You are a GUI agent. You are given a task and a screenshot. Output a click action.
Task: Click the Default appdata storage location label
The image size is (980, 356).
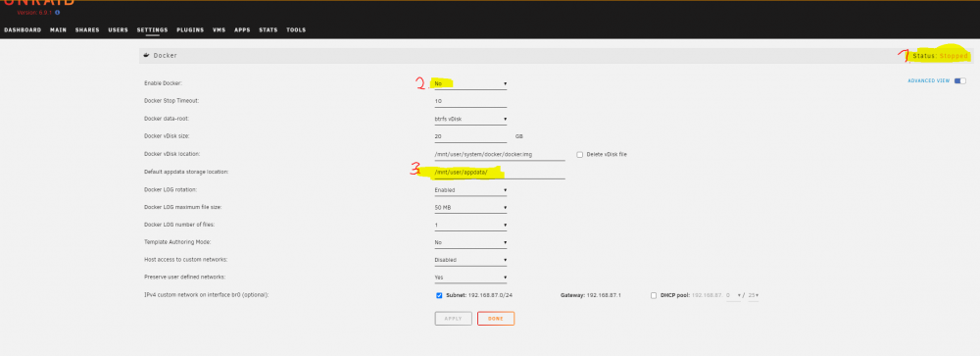tap(185, 172)
